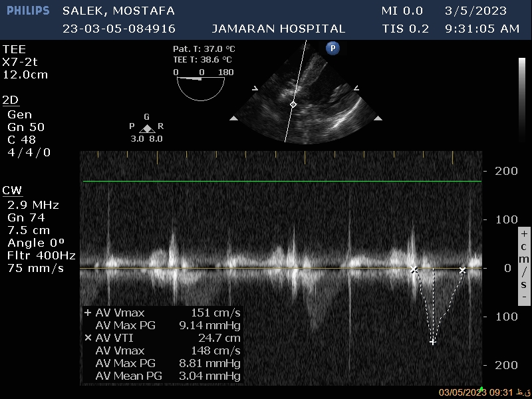Select the CW mode label
The height and width of the screenshot is (399, 532).
pos(12,191)
